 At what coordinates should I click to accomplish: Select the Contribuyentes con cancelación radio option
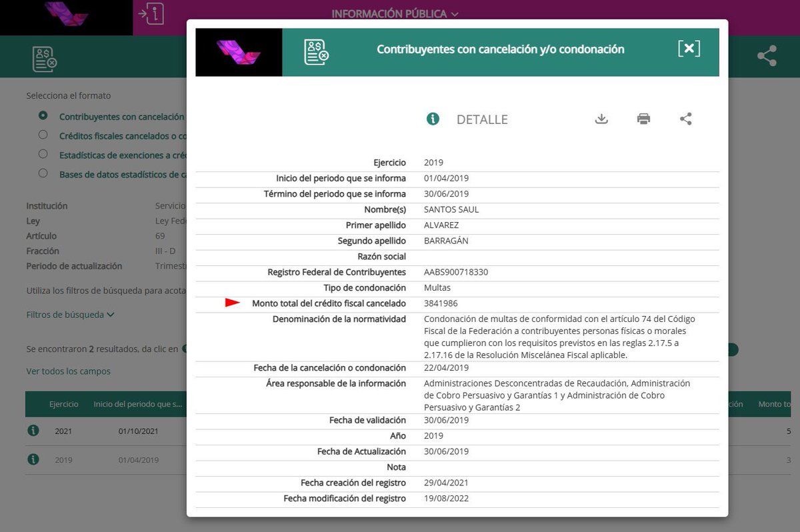43,115
